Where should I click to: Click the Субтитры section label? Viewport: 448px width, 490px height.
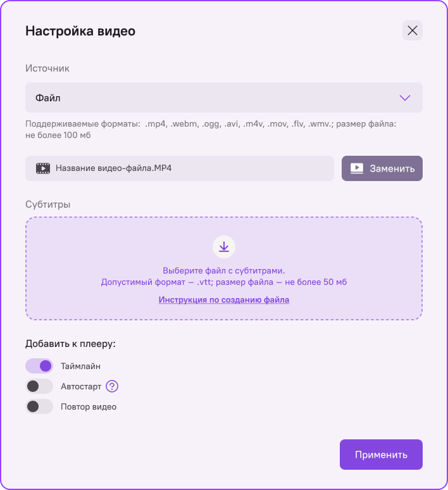(48, 204)
